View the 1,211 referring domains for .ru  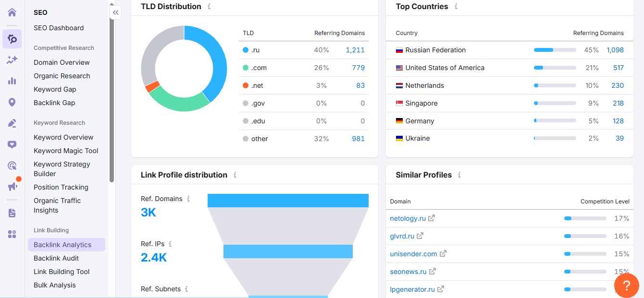[x=356, y=50]
